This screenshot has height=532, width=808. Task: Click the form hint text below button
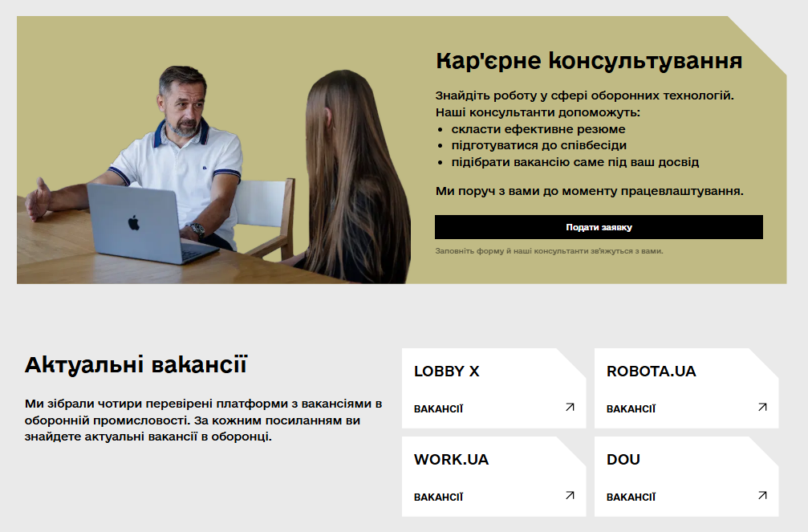point(550,251)
